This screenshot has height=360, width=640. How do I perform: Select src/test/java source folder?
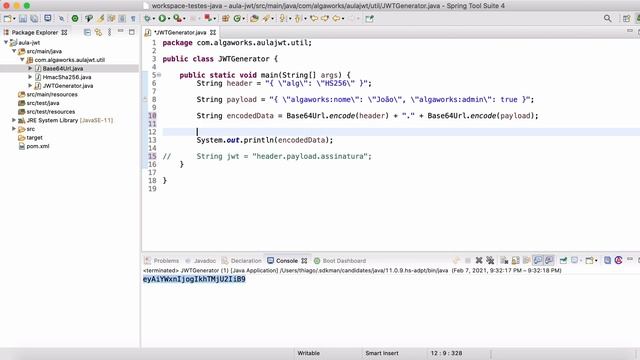(42, 103)
